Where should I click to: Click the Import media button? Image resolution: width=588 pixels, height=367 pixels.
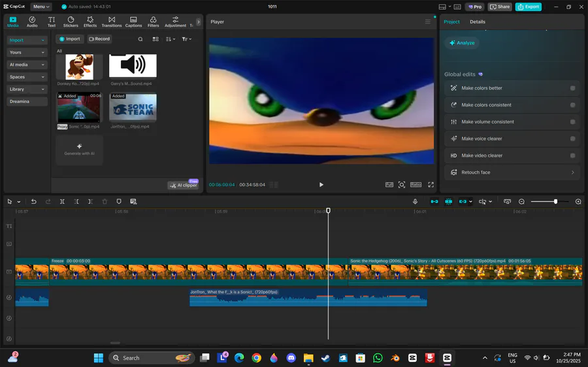tap(70, 39)
